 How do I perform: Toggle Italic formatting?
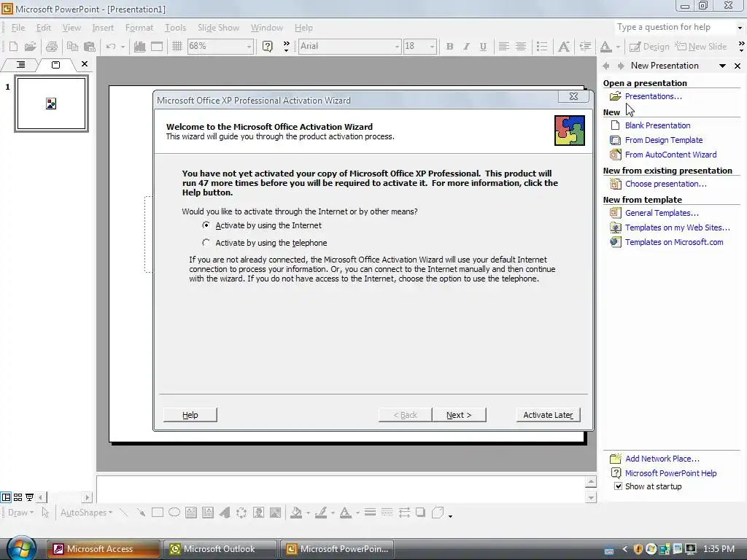466,46
